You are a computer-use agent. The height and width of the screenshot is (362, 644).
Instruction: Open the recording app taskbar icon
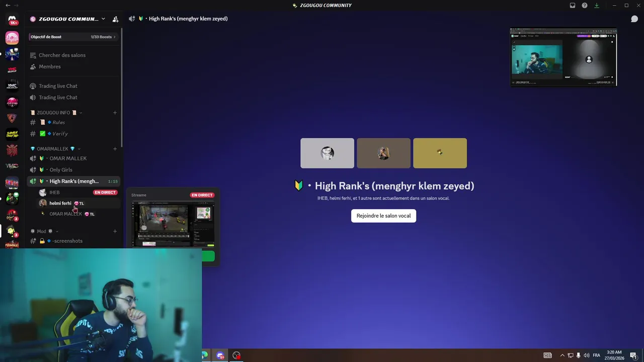click(236, 355)
